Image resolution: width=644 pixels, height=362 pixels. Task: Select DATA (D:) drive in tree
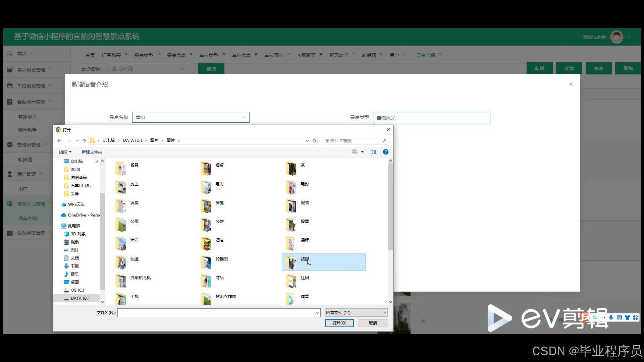coord(80,298)
